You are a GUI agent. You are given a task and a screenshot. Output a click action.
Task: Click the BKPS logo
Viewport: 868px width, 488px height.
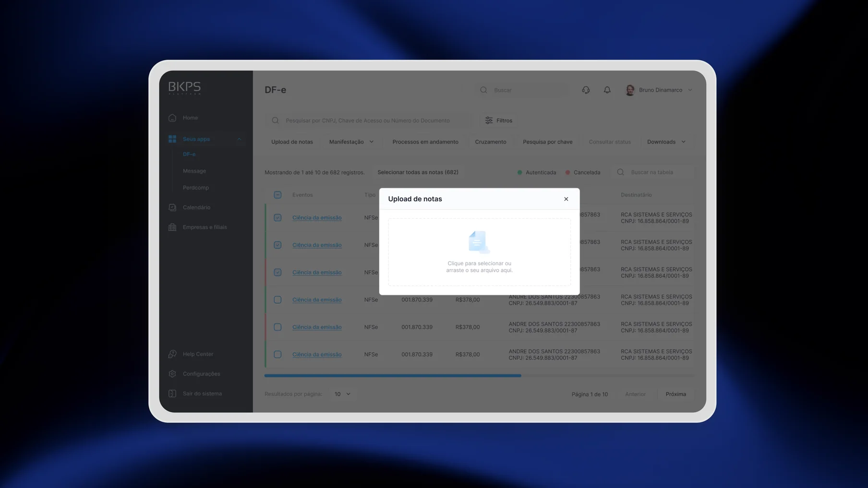[184, 88]
